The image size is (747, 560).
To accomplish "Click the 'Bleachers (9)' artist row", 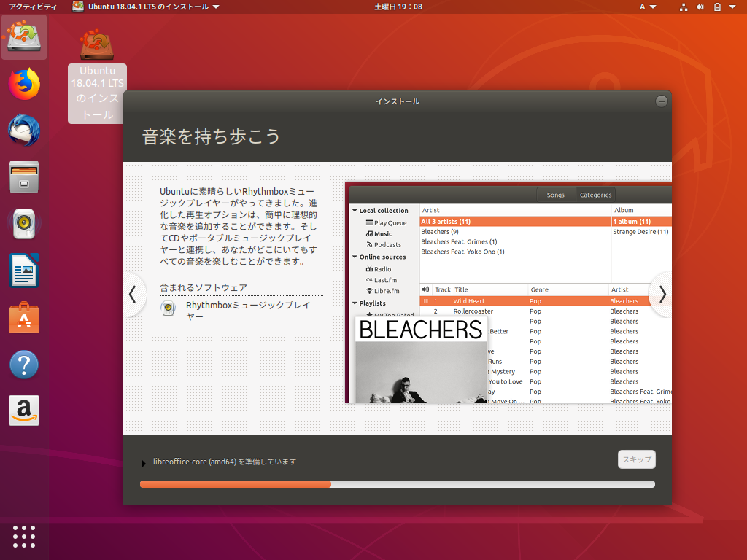I will [x=515, y=231].
